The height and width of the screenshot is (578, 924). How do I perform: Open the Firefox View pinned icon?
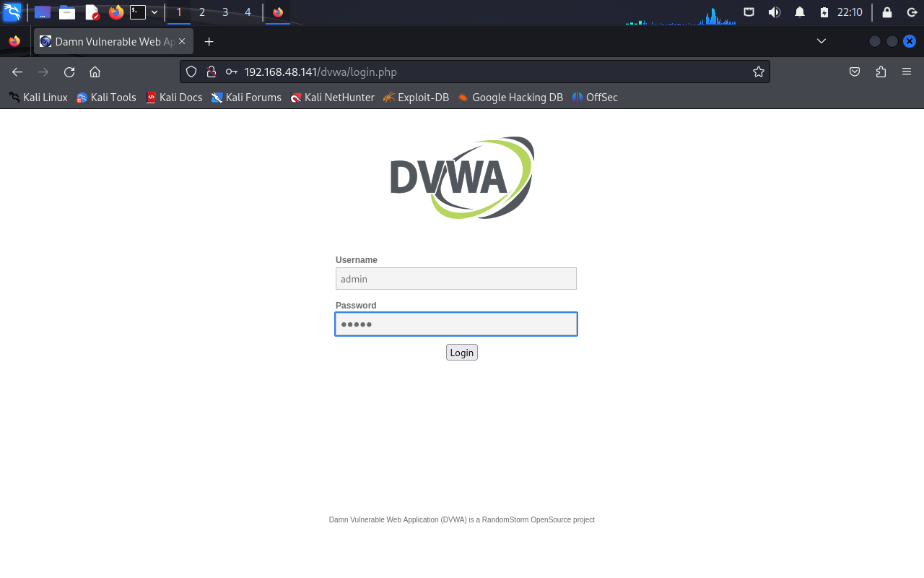click(14, 41)
